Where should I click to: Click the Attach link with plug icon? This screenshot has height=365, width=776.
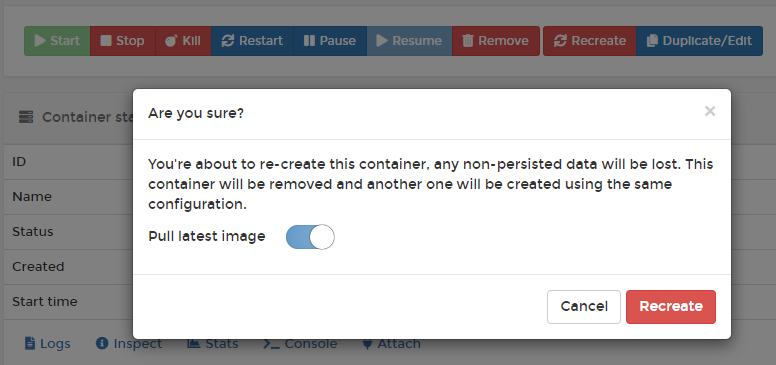point(391,344)
